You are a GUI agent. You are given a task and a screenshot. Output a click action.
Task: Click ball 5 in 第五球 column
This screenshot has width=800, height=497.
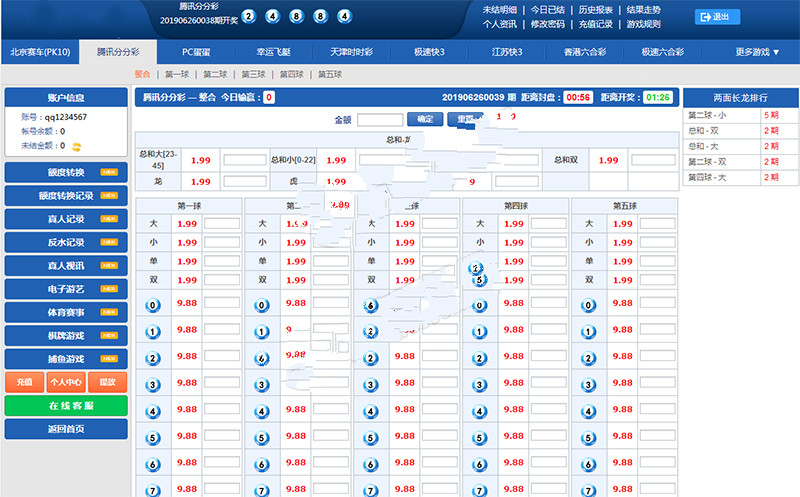click(588, 438)
